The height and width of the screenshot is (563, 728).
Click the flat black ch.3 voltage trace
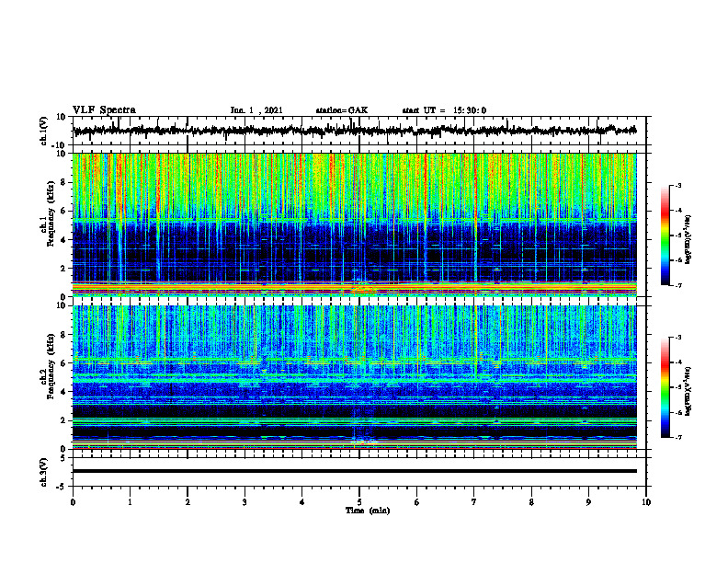point(354,471)
